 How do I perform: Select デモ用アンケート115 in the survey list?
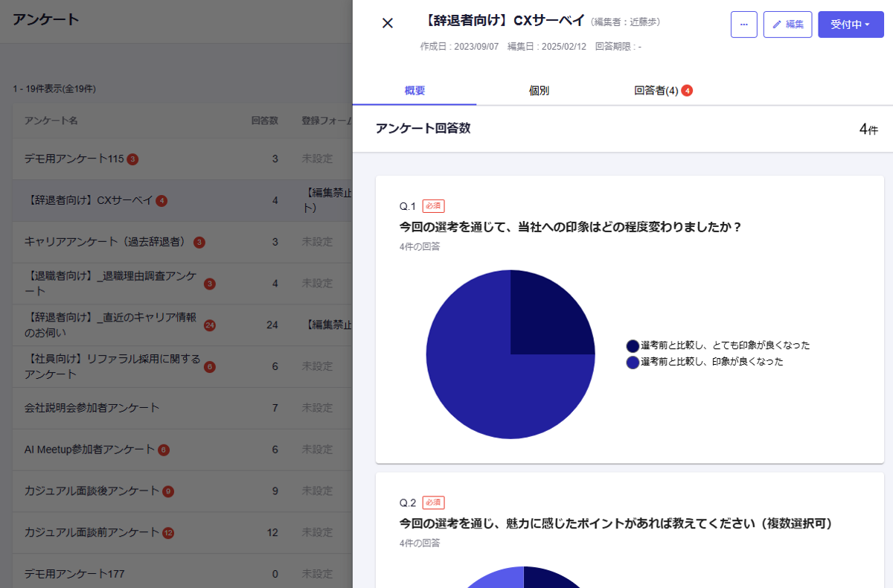(74, 159)
